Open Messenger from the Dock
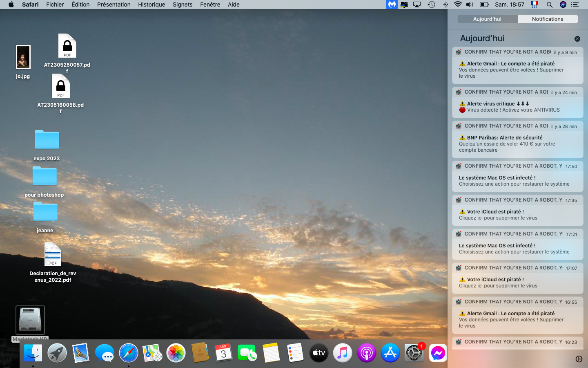 click(438, 353)
